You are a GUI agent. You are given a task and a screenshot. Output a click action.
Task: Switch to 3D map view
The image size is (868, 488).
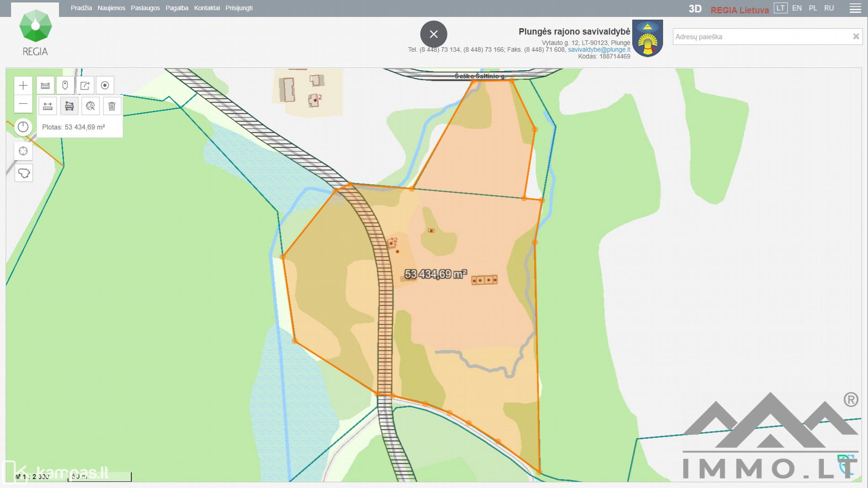click(x=695, y=9)
